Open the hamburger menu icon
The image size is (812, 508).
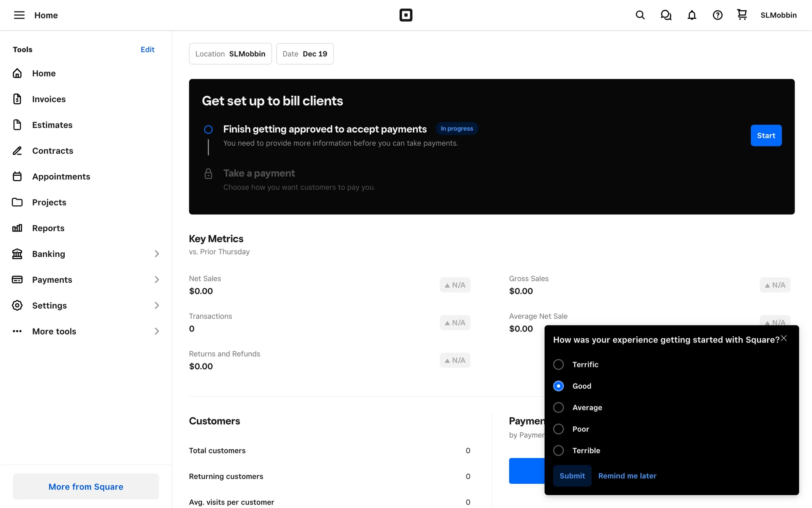click(x=19, y=15)
